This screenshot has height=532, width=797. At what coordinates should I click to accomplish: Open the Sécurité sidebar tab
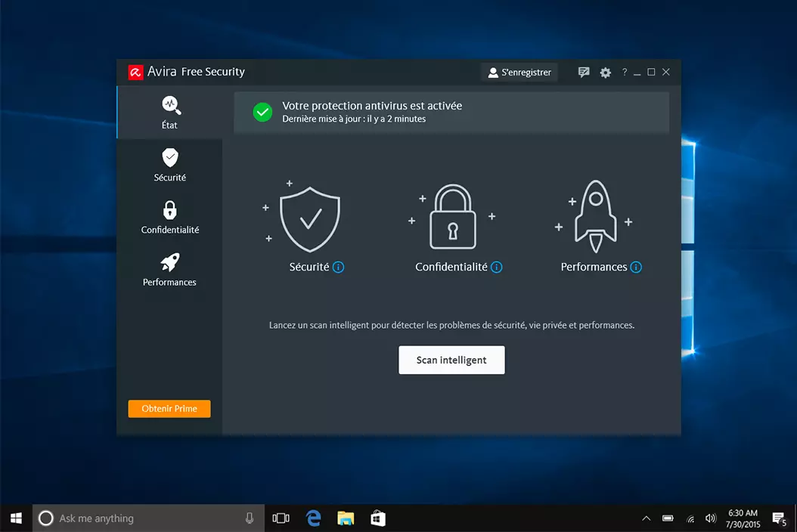coord(170,165)
